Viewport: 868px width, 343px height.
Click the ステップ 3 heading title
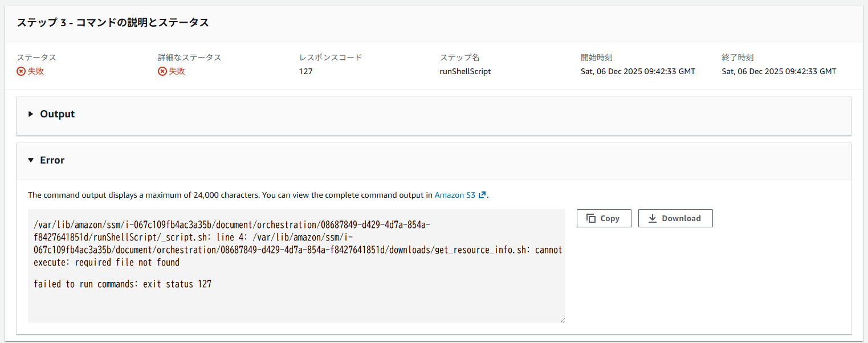click(x=113, y=23)
